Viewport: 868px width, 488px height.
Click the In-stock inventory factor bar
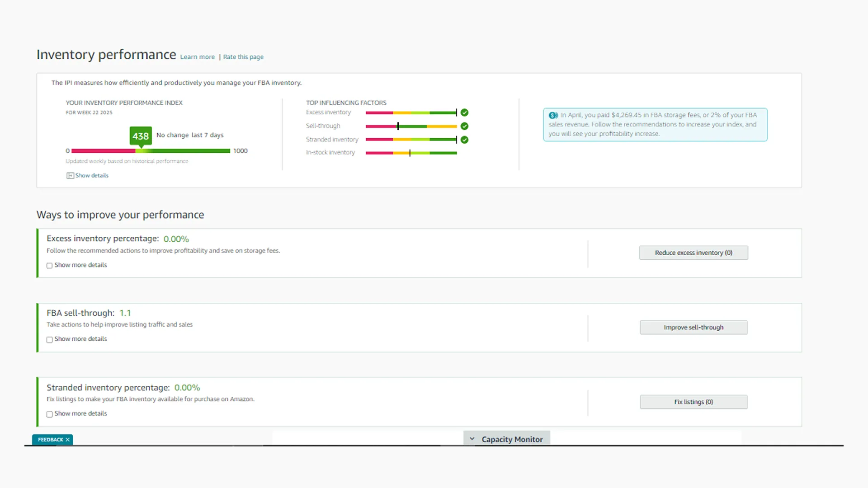point(411,153)
